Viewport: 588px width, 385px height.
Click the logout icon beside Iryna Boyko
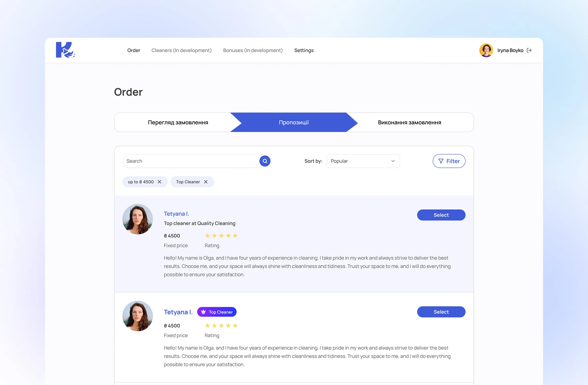point(529,50)
